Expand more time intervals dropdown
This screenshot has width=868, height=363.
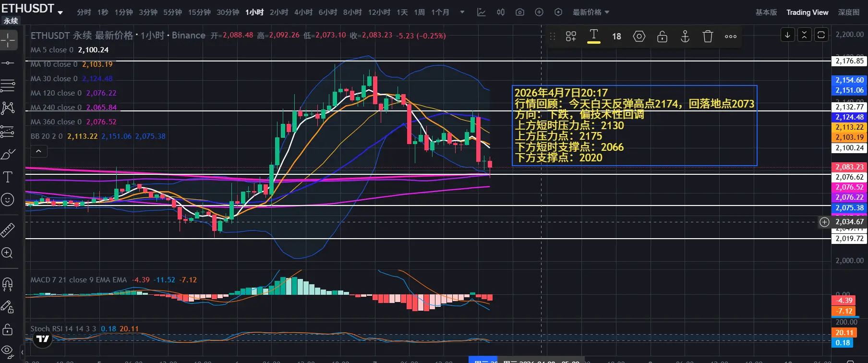point(462,12)
